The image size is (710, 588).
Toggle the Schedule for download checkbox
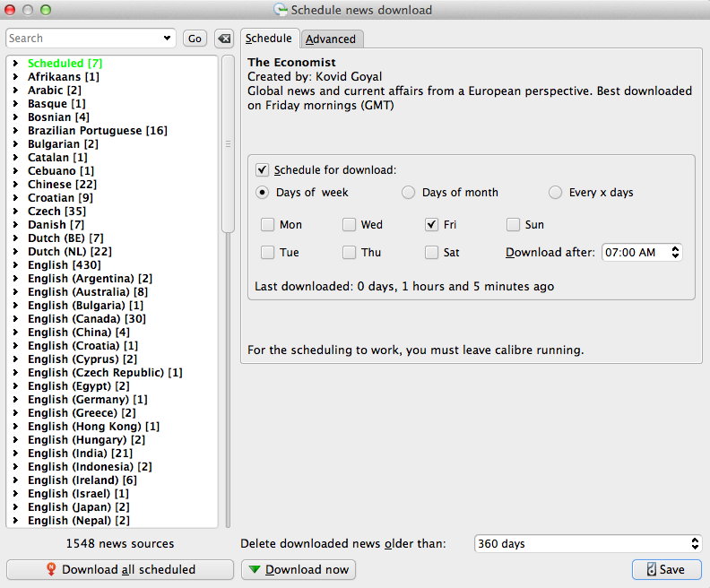[262, 170]
